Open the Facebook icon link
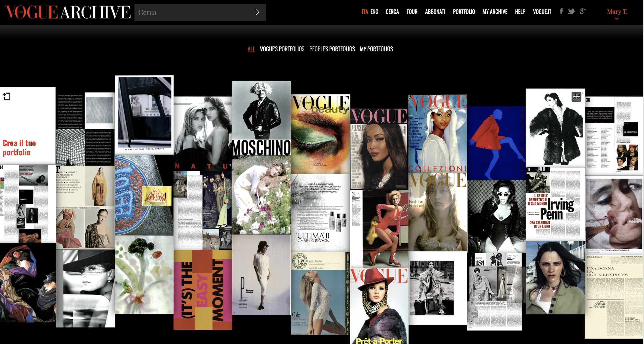Image resolution: width=644 pixels, height=344 pixels. (x=561, y=12)
